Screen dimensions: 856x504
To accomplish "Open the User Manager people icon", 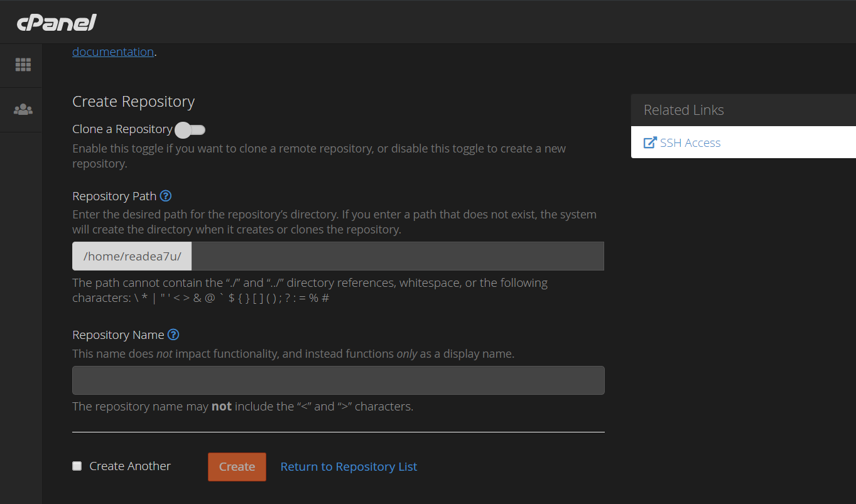I will [x=23, y=110].
